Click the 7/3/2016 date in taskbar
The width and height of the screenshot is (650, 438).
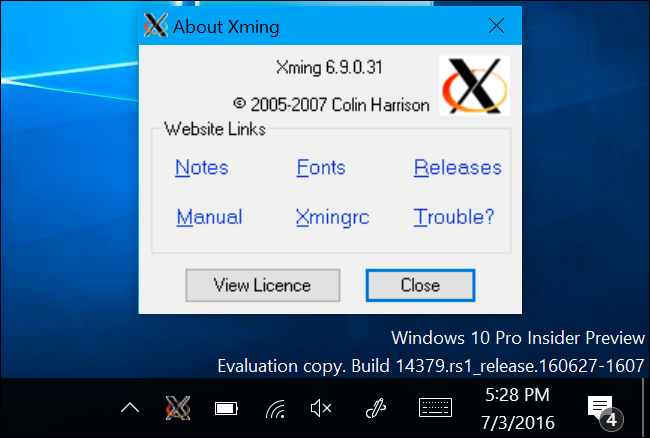click(x=518, y=423)
